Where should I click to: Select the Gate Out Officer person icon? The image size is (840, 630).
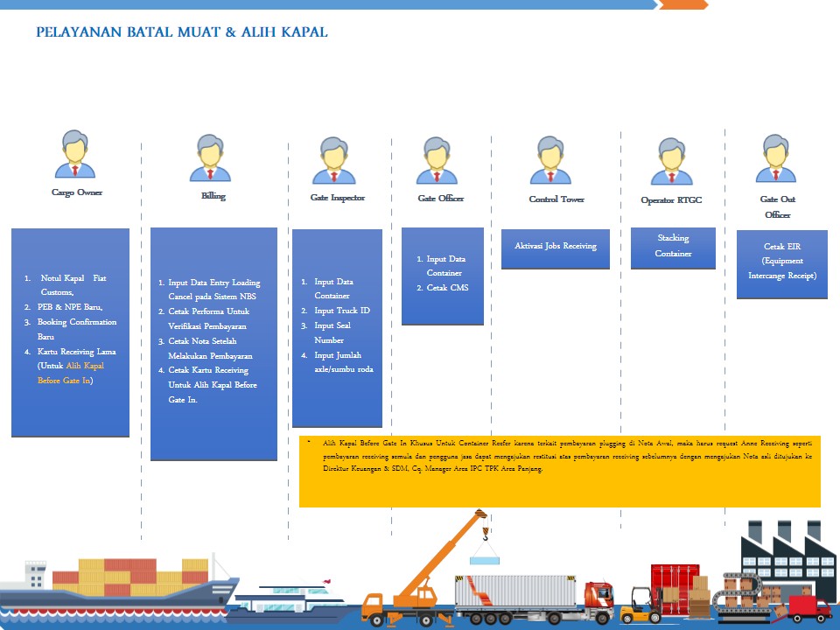click(x=776, y=158)
